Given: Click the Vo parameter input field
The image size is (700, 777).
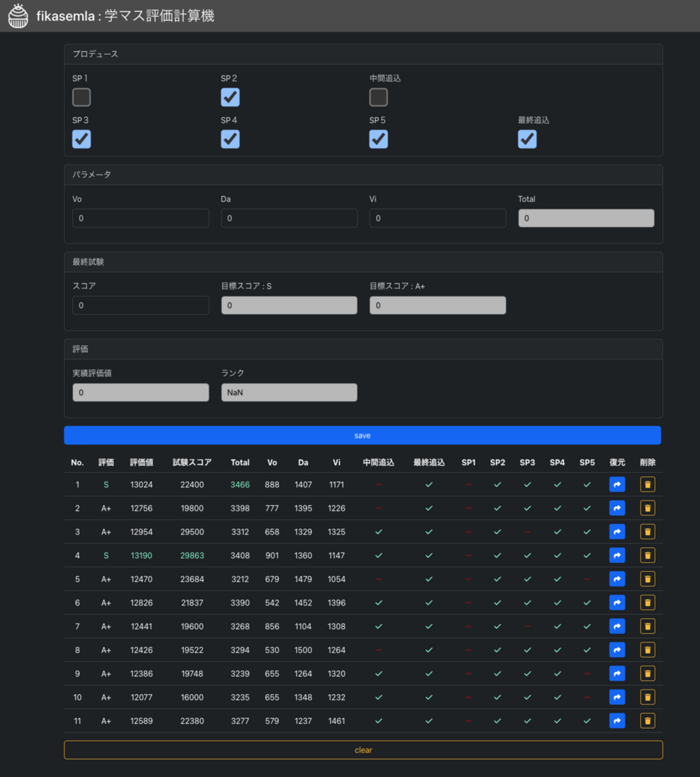Looking at the screenshot, I should [x=141, y=218].
